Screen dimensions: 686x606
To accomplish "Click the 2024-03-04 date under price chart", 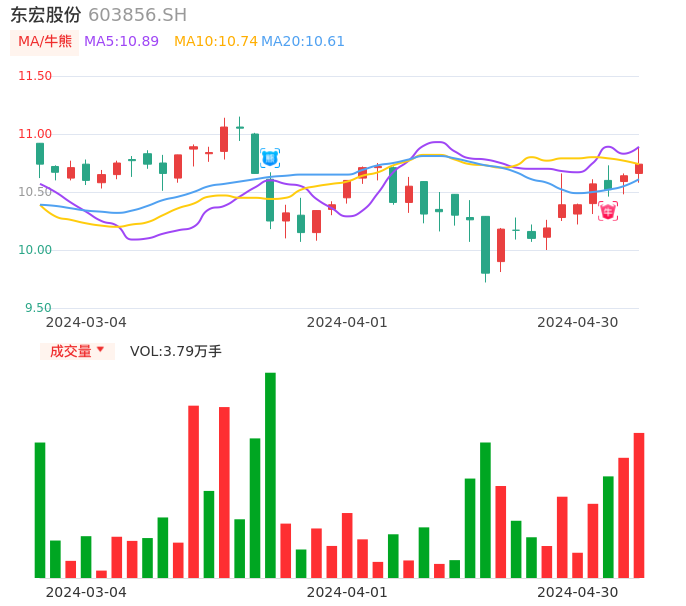I will point(86,322).
